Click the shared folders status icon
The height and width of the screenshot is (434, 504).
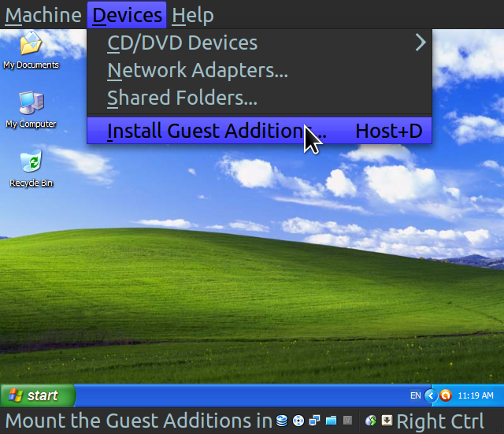click(331, 421)
